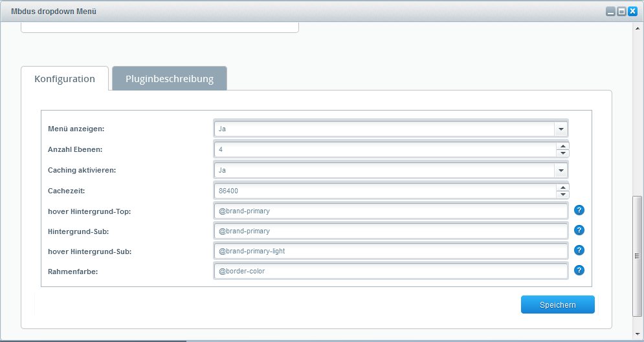Select the Konfiguration tab
644x342 pixels.
click(65, 79)
